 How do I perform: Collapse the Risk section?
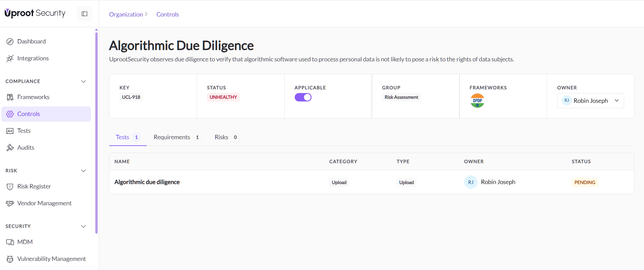[x=84, y=171]
